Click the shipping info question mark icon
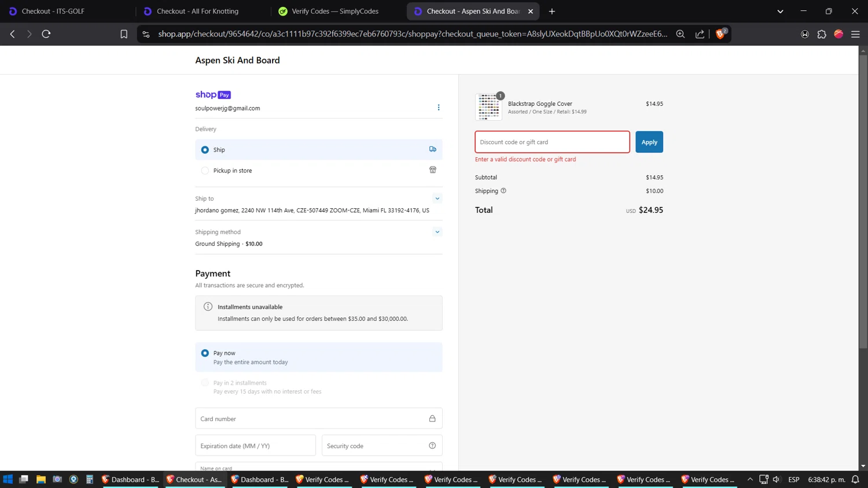 coord(503,191)
